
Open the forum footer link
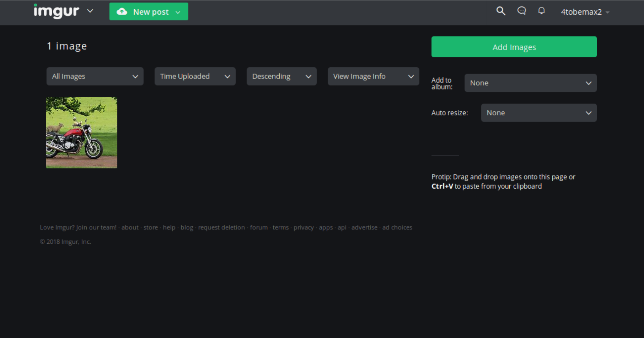click(x=259, y=227)
